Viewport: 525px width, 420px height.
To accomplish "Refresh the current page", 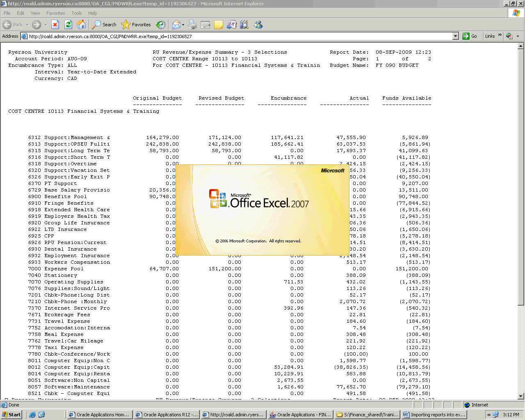I will click(x=68, y=25).
